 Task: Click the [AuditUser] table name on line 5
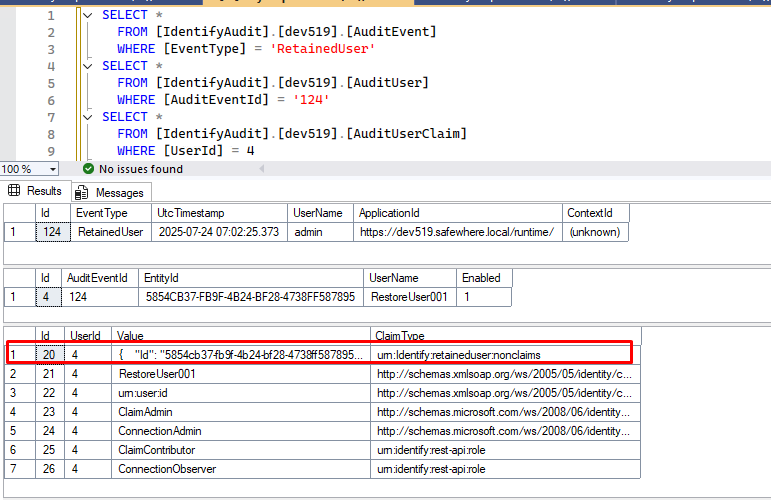(387, 83)
